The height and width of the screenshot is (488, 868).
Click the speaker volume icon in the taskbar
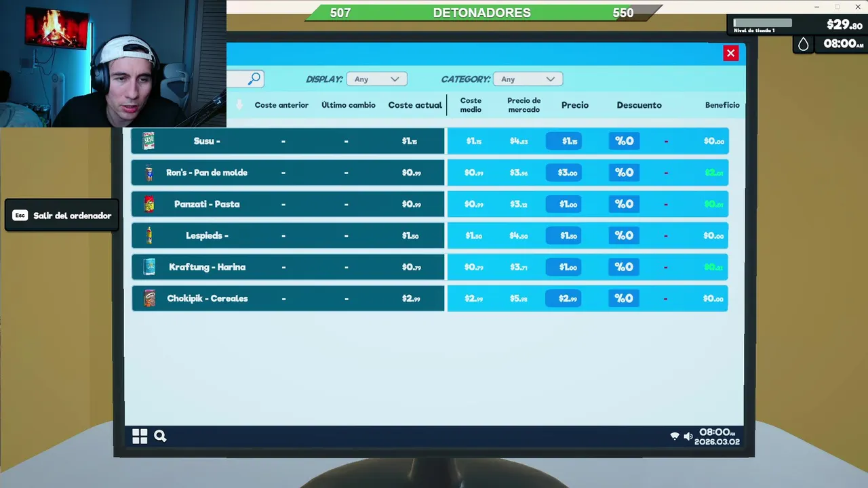688,436
